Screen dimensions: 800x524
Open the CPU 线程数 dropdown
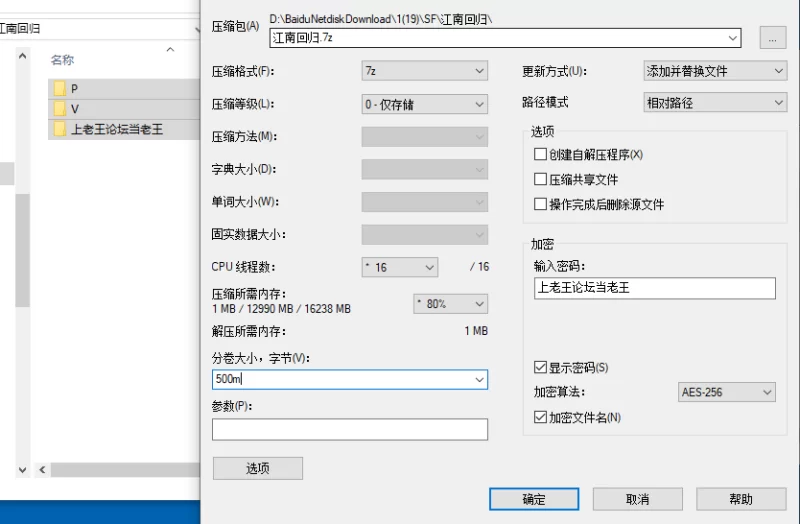[x=399, y=267]
